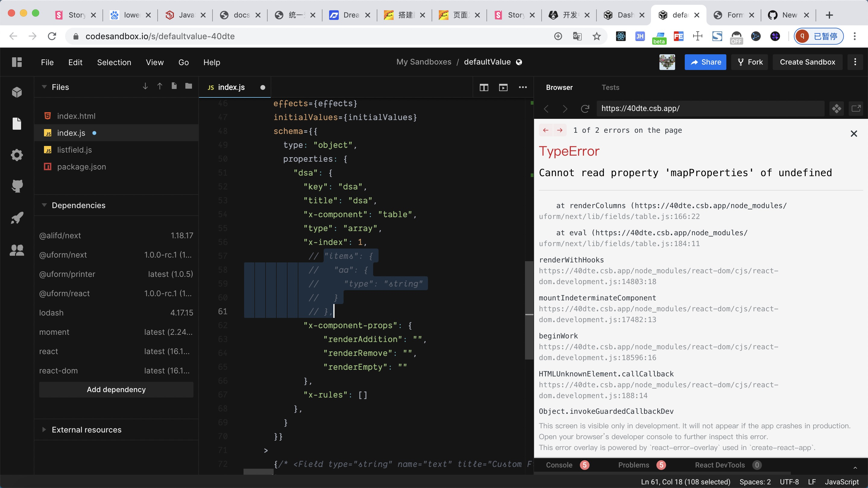Toggle the paused sync profile button
This screenshot has height=488, width=868.
[x=819, y=36]
